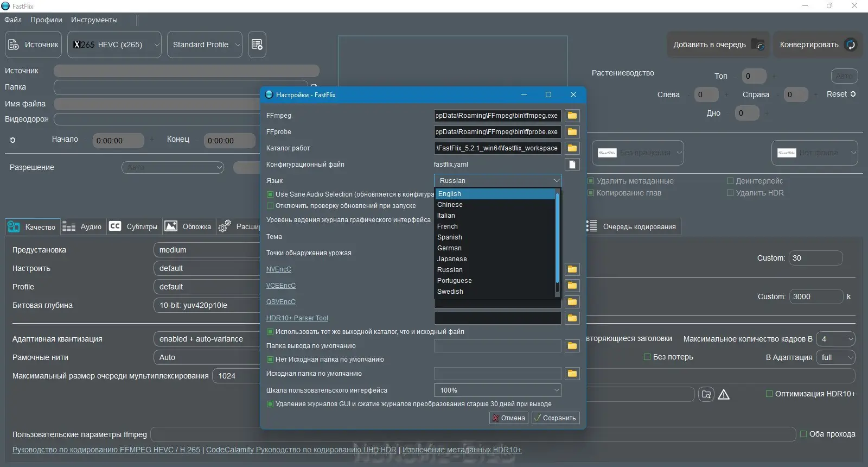Viewport: 868px width, 467px height.
Task: Open the Разрешение resolution Авто dropdown
Action: pyautogui.click(x=173, y=167)
